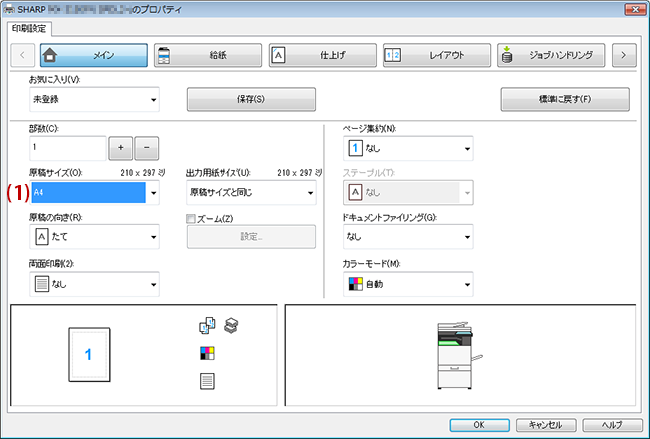Image resolution: width=650 pixels, height=439 pixels.
Task: Open the 給紙 paper feed tab
Action: pos(208,55)
